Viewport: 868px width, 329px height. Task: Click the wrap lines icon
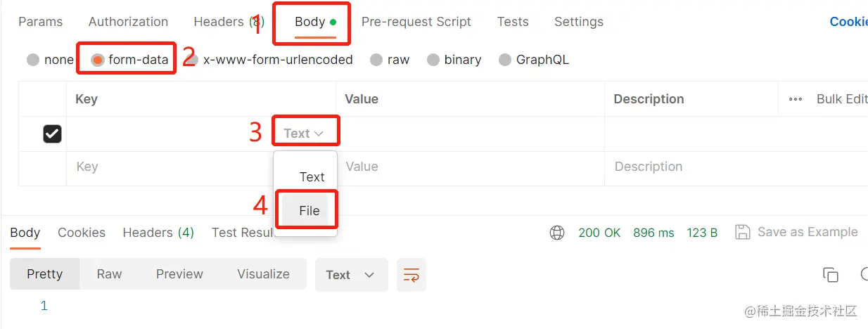click(x=411, y=275)
